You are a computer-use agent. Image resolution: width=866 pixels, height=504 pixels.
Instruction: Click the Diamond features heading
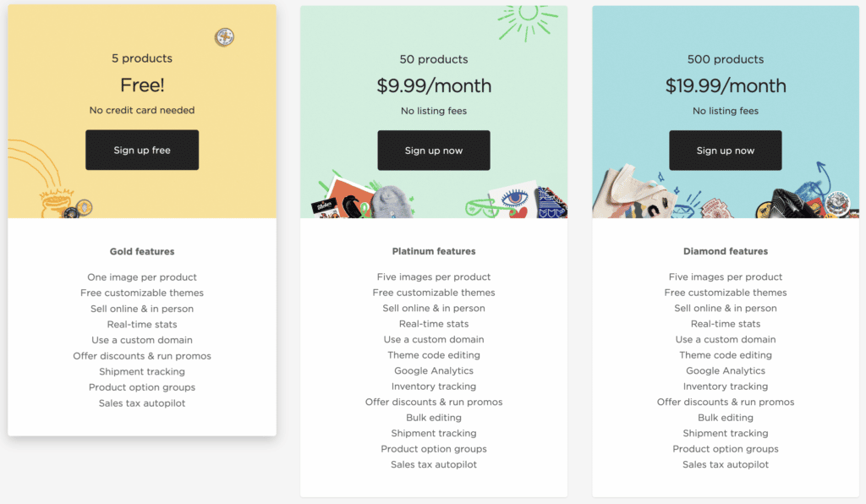726,251
